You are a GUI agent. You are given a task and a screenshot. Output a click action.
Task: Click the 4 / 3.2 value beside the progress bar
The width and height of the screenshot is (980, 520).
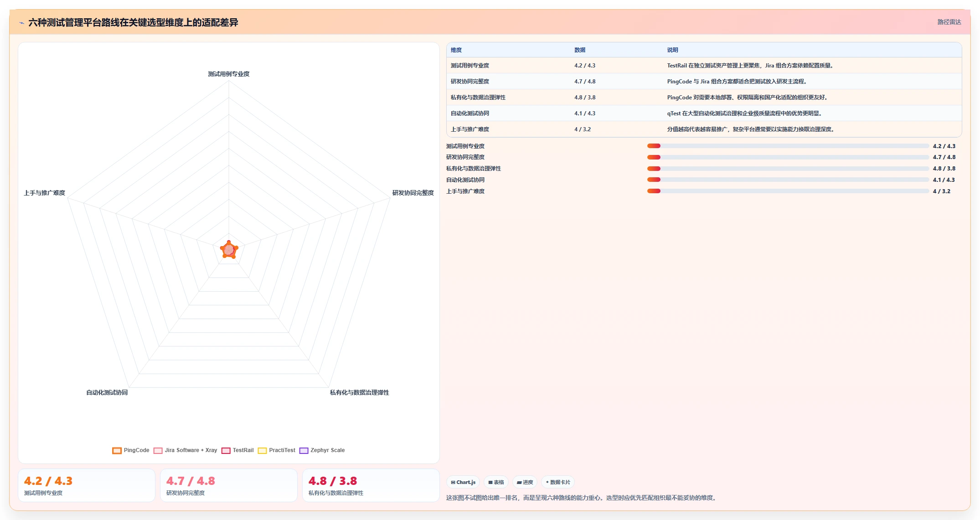pos(942,191)
